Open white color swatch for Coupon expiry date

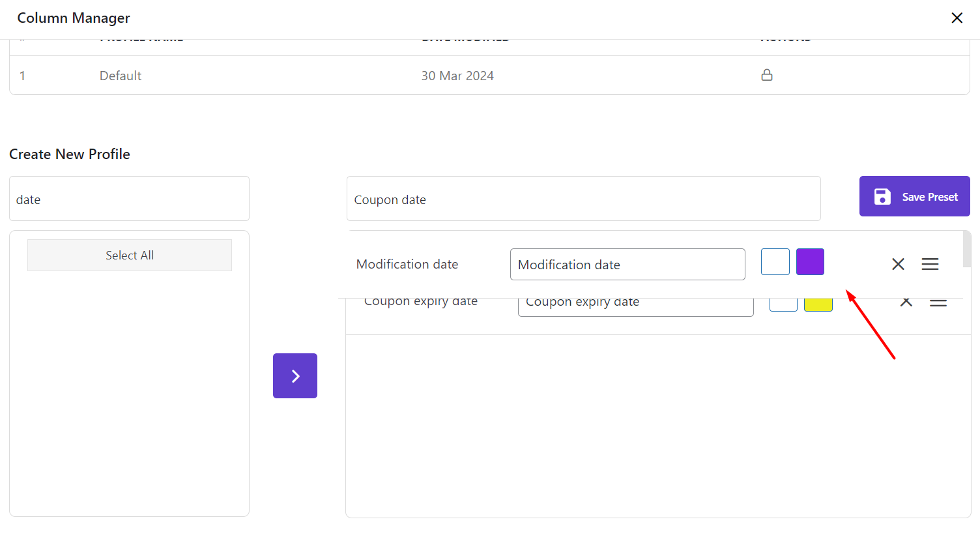point(783,305)
